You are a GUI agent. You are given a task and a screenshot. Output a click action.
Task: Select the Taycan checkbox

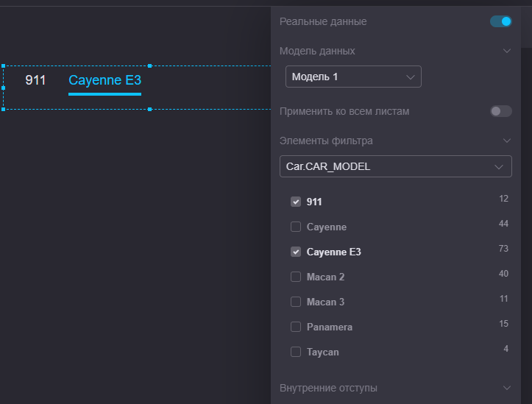296,352
